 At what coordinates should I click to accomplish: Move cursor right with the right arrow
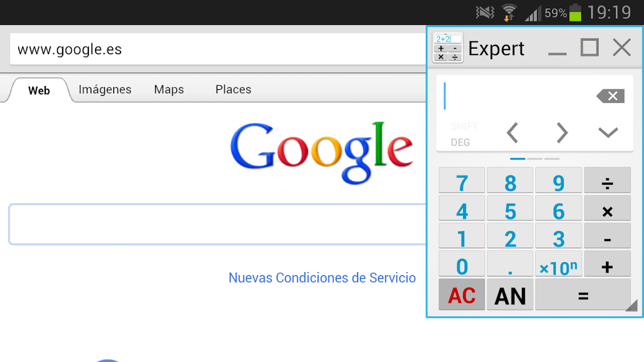point(561,132)
